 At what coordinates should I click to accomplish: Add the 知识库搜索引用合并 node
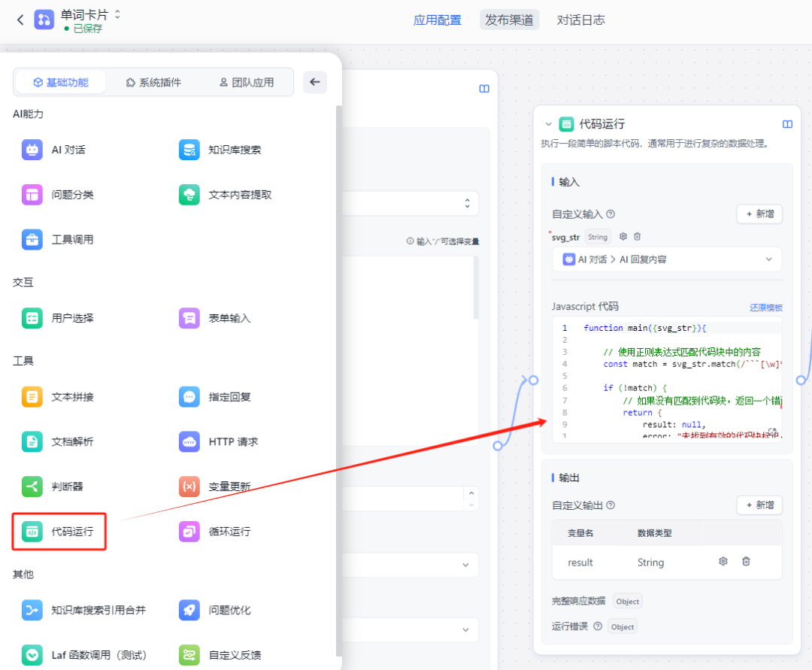coord(84,610)
